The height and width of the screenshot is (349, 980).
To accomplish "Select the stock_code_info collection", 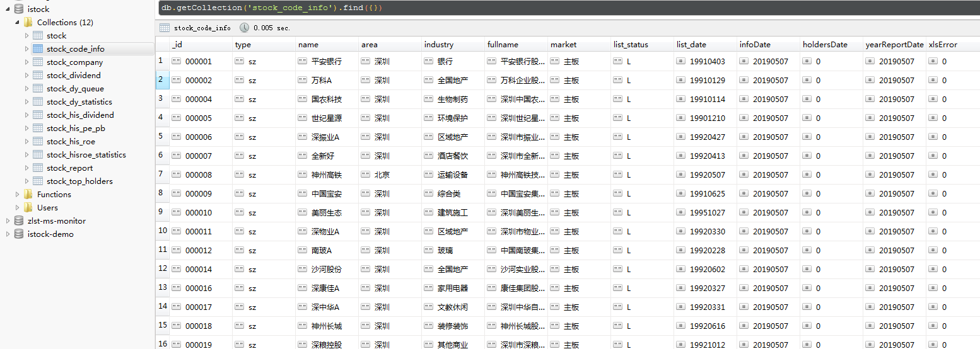I will (76, 49).
